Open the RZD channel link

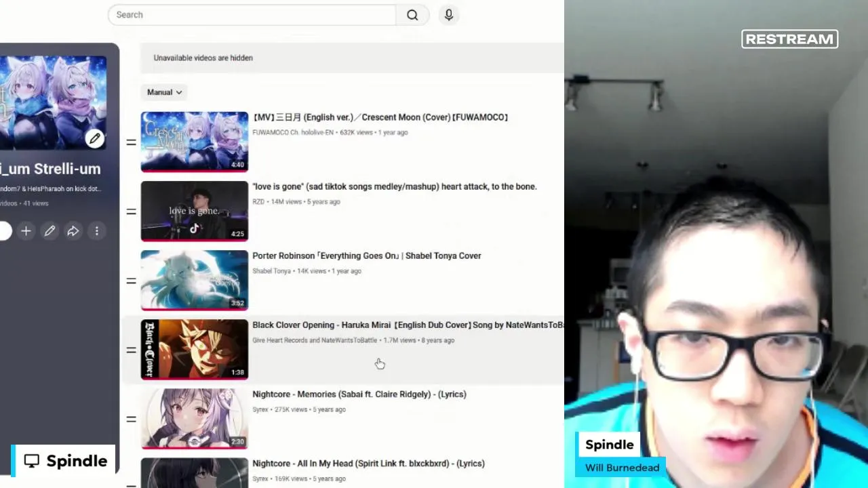(x=258, y=202)
